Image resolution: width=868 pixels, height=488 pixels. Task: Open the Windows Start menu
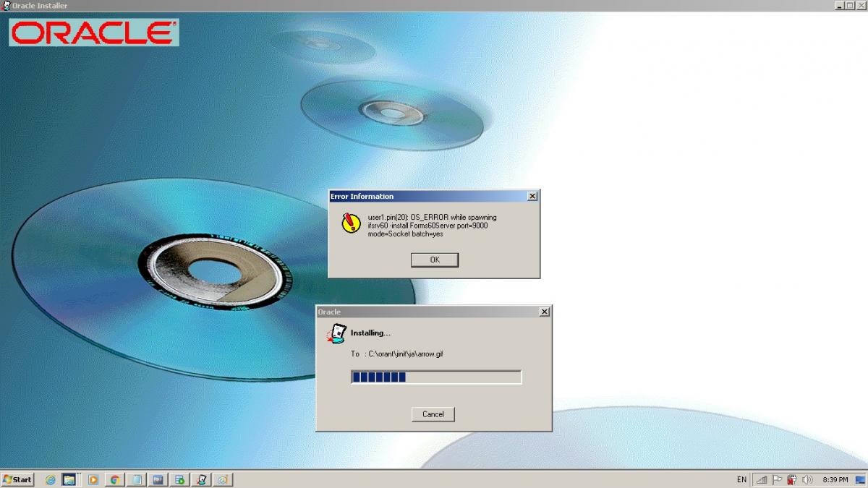point(18,479)
